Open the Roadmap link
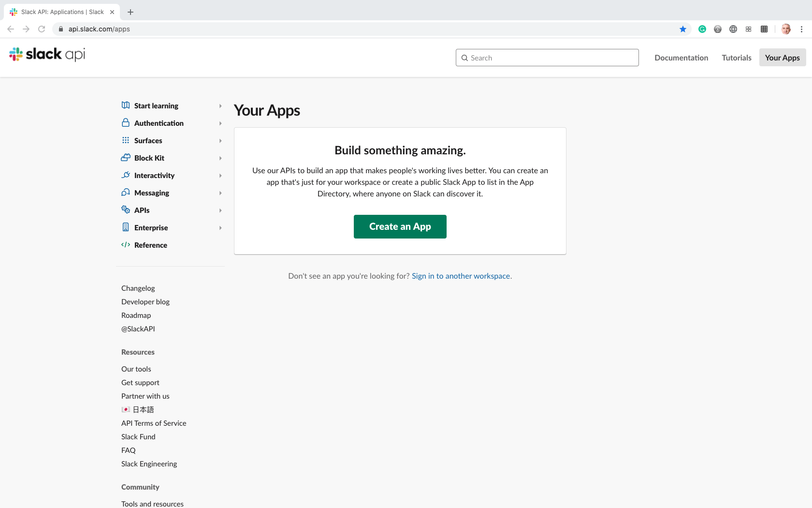Image resolution: width=812 pixels, height=508 pixels. [x=136, y=315]
